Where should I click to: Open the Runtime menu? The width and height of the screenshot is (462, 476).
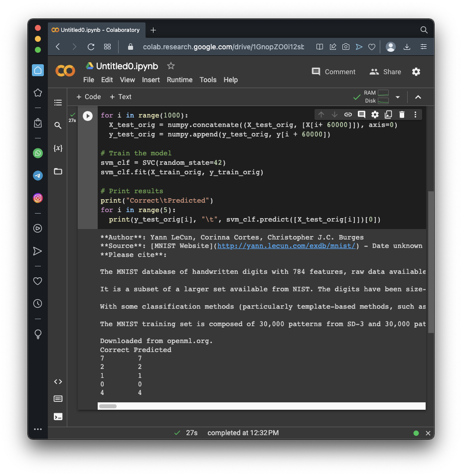pyautogui.click(x=179, y=80)
